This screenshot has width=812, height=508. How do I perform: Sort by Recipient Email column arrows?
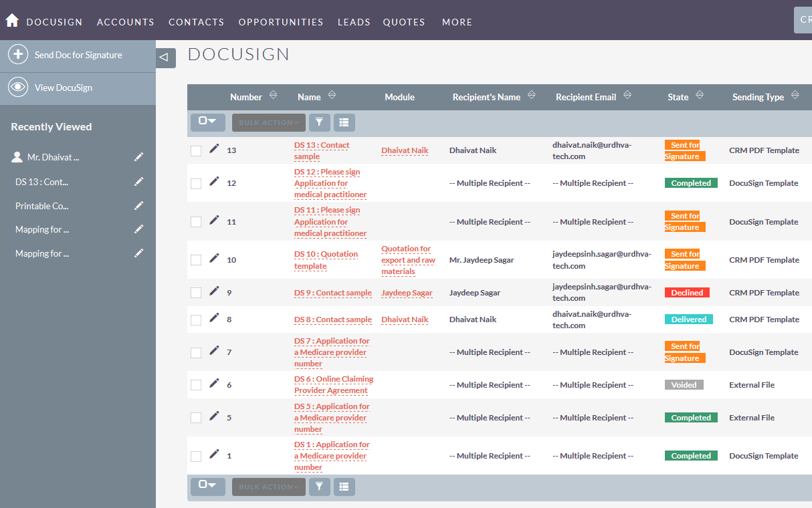[627, 96]
